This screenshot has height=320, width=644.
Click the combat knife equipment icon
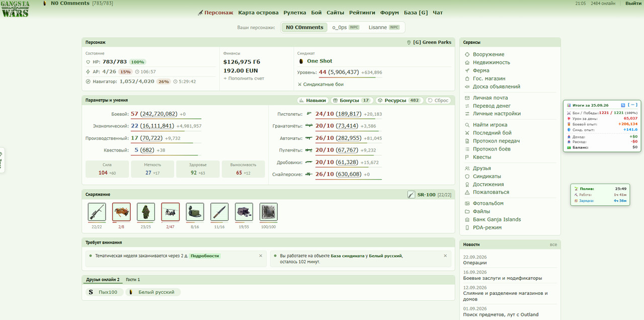point(219,212)
